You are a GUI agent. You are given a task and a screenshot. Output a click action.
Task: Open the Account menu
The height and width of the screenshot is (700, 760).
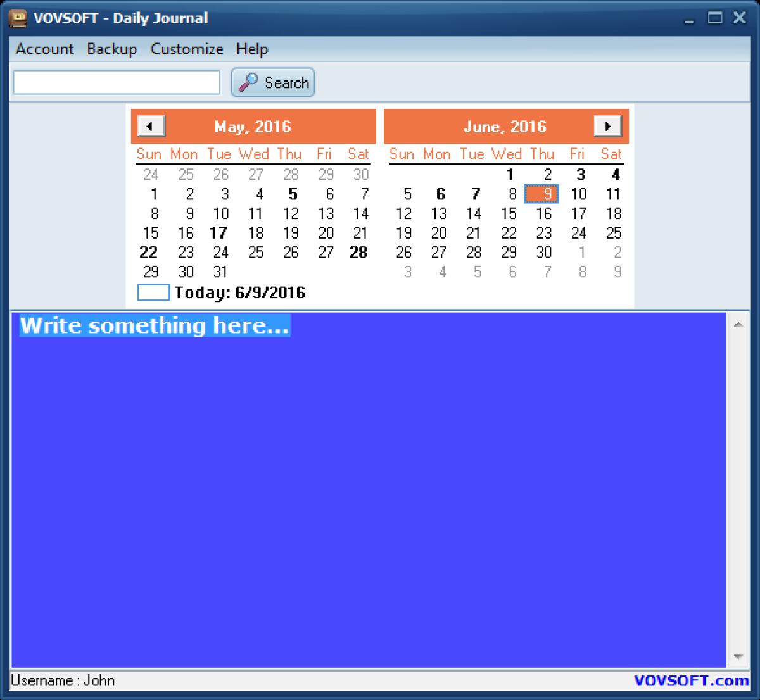coord(44,49)
